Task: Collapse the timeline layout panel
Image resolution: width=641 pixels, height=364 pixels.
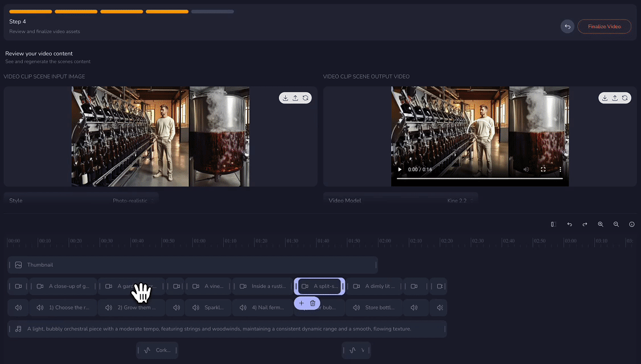Action: pos(553,225)
